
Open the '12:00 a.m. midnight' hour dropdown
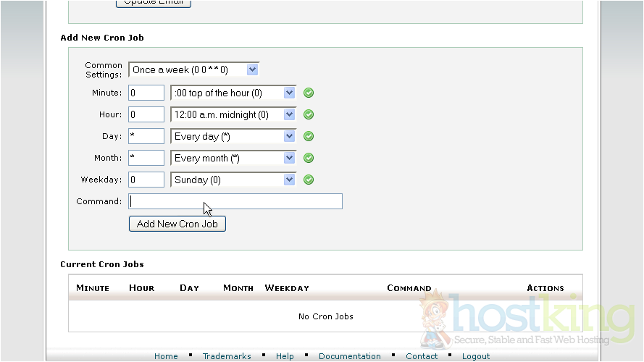click(233, 114)
